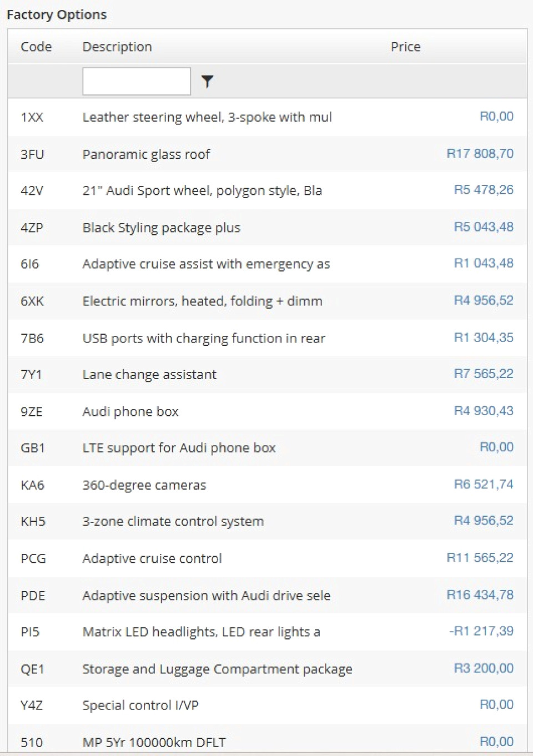Open the R7 565,22 Lane change price
Image resolution: width=533 pixels, height=756 pixels.
(483, 374)
